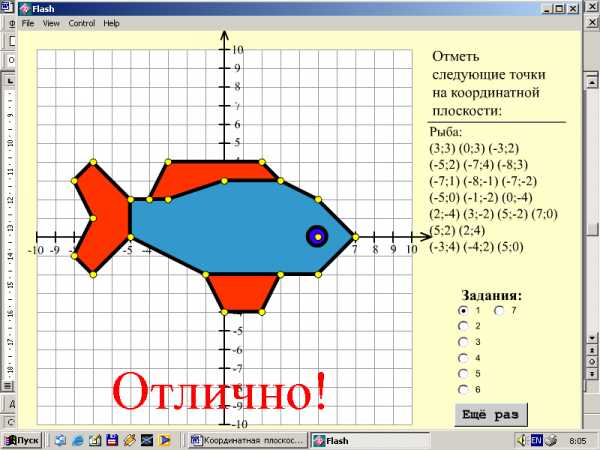The height and width of the screenshot is (450, 600).
Task: Select task 2 radio button
Action: click(462, 326)
